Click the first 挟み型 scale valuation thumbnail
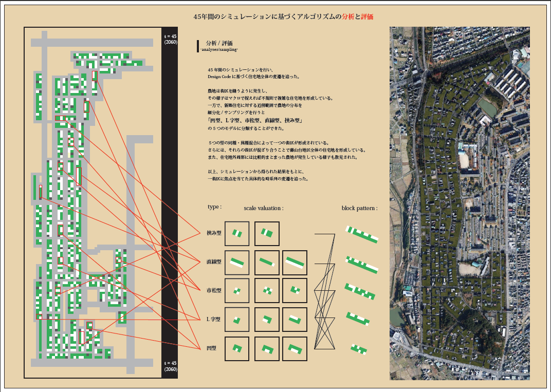This screenshot has height=392, width=551. [236, 234]
